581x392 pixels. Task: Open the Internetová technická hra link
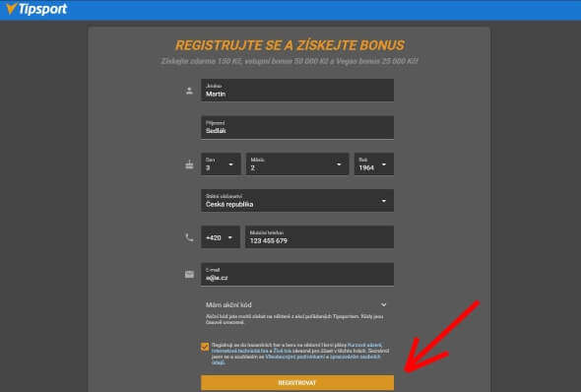(239, 351)
